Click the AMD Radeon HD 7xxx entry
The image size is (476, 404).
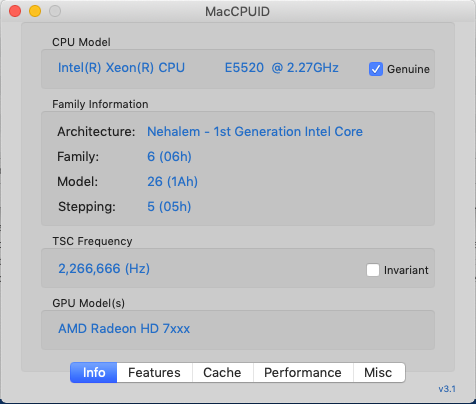(124, 329)
